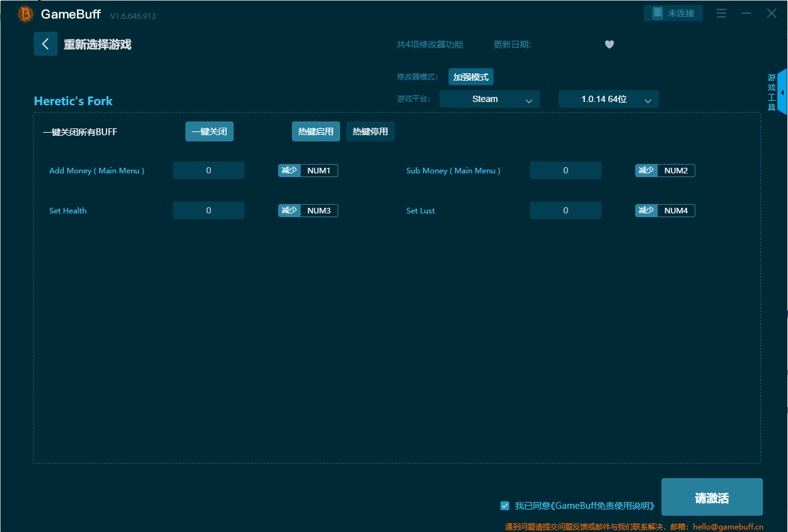Click the Set Lust value field
788x532 pixels.
coord(566,210)
